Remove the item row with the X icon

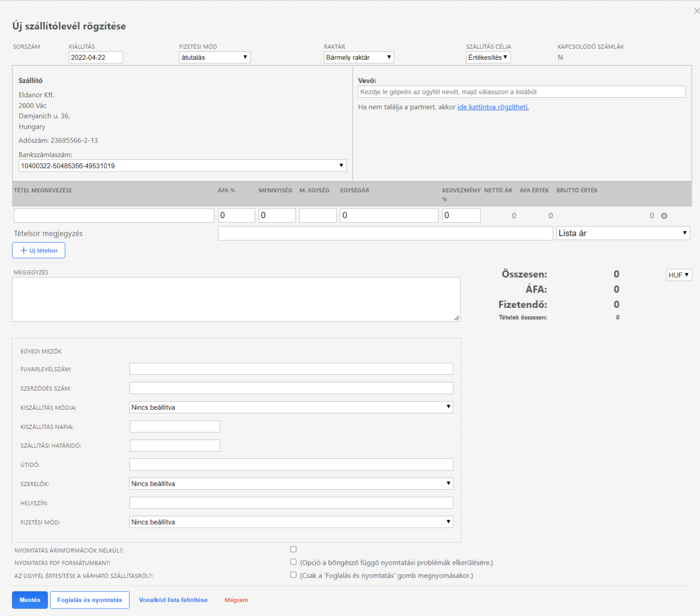pyautogui.click(x=664, y=216)
